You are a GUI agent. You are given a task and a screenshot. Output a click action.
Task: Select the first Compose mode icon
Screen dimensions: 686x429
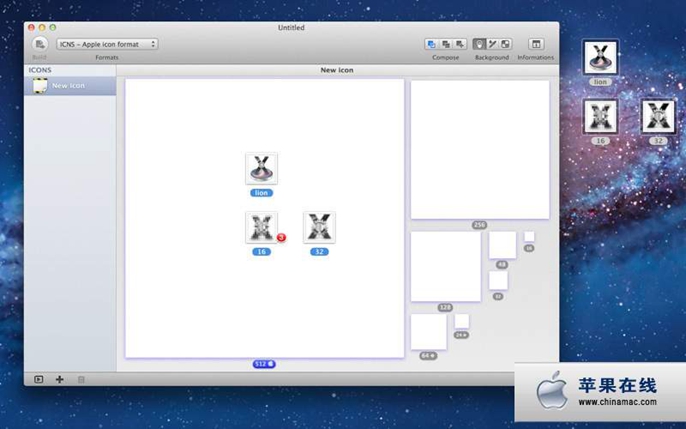point(431,44)
